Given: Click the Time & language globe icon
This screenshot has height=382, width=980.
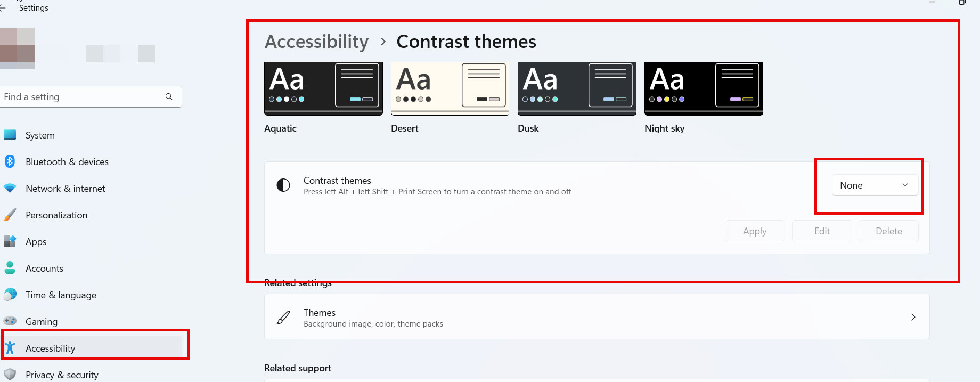Looking at the screenshot, I should pos(10,295).
